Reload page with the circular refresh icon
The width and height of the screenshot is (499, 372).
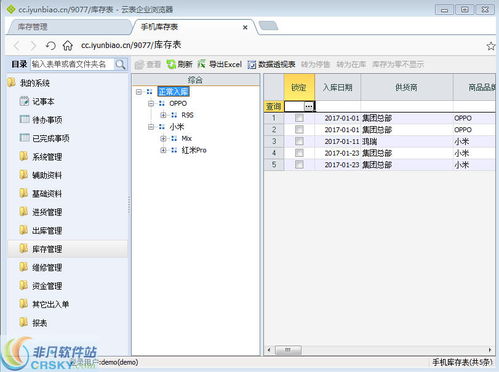50,45
